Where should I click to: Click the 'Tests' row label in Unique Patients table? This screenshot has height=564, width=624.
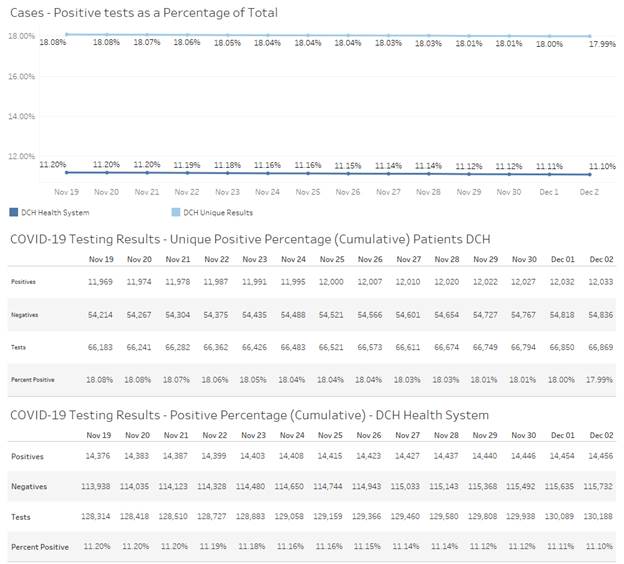tap(18, 347)
